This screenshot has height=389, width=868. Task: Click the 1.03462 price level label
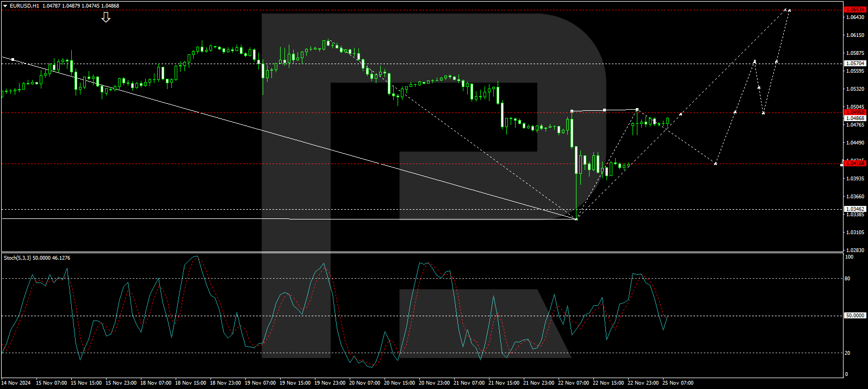click(x=854, y=209)
